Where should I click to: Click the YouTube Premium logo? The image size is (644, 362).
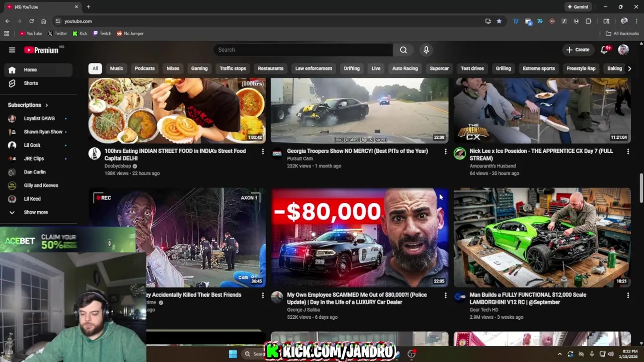point(41,50)
